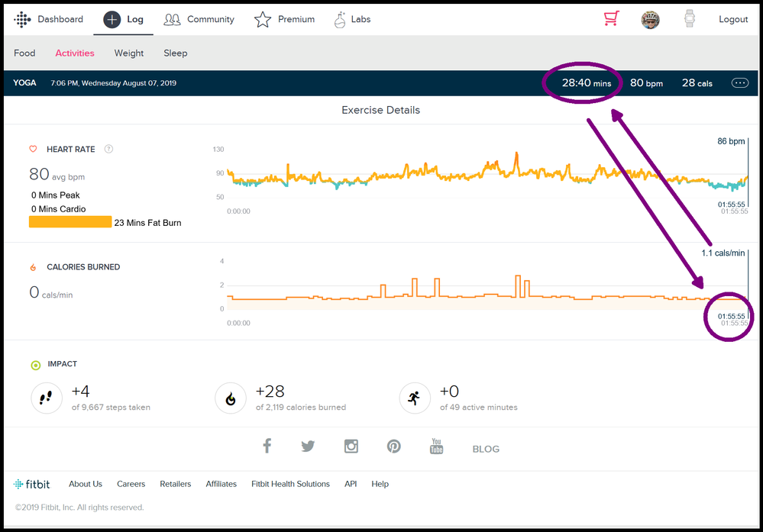Switch to the Food sub-tab

(x=24, y=53)
